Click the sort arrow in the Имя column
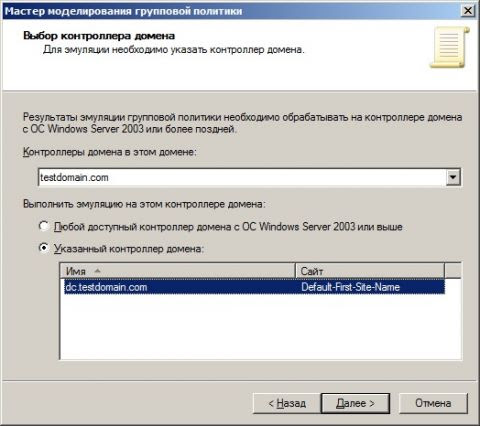 click(97, 271)
